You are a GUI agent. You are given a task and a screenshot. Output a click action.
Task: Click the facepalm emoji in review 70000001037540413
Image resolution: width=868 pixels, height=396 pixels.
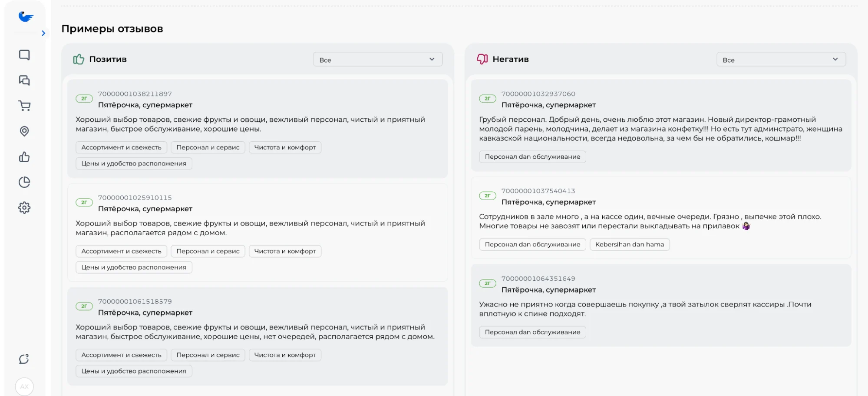coord(746,226)
